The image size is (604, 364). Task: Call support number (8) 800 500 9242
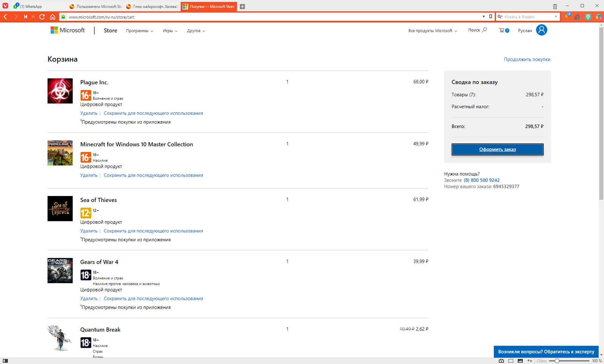[x=481, y=180]
